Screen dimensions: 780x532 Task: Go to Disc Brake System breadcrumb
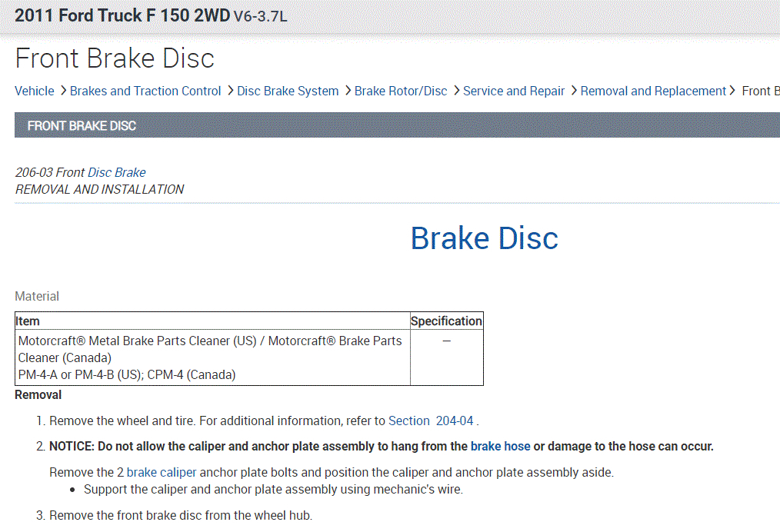[x=288, y=91]
